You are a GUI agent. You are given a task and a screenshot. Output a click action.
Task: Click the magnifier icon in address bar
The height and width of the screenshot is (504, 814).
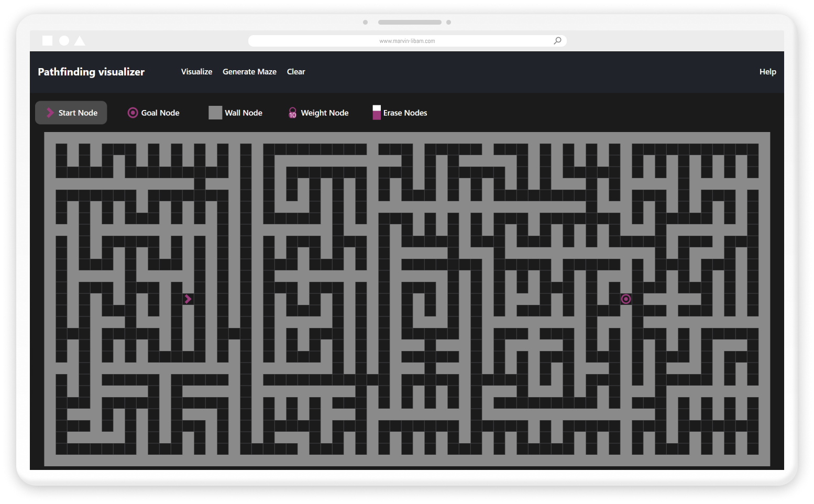(557, 41)
